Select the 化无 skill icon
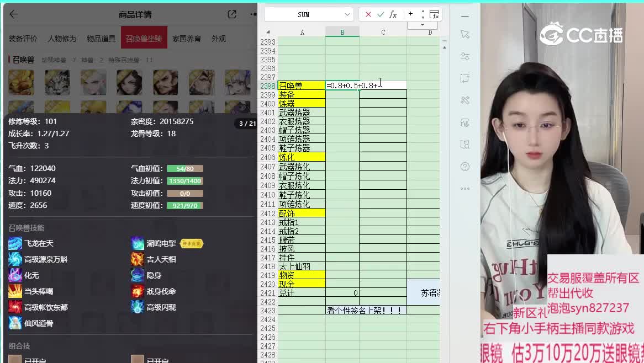Viewport: 644px width, 363px height. pyautogui.click(x=15, y=275)
